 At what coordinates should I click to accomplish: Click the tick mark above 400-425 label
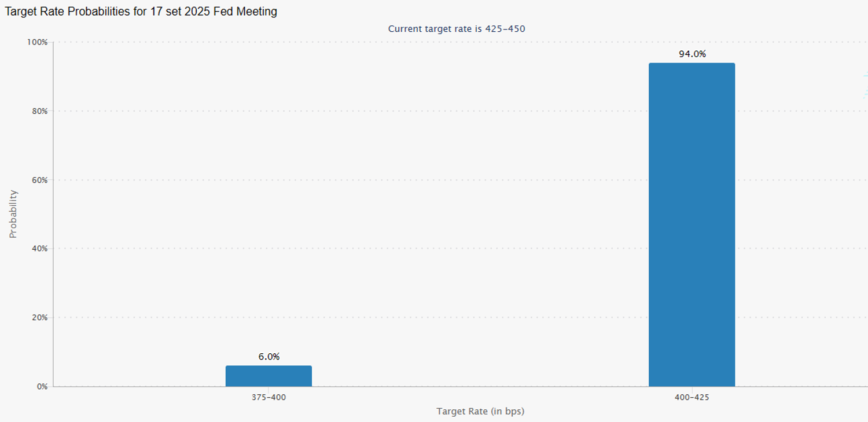[692, 389]
